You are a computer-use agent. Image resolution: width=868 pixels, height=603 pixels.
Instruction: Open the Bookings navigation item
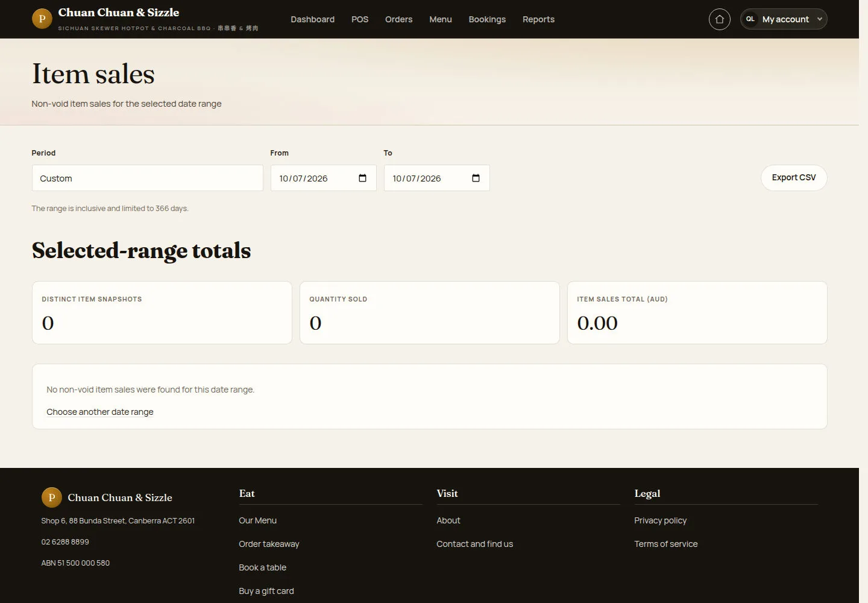click(487, 19)
